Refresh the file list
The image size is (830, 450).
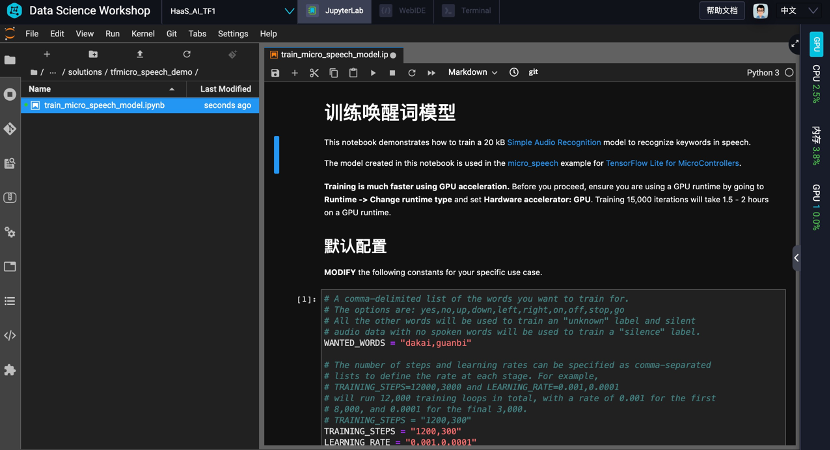[x=186, y=54]
